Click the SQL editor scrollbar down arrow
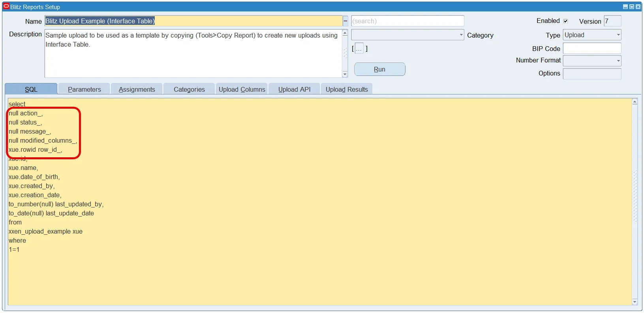The width and height of the screenshot is (644, 313). tap(635, 302)
